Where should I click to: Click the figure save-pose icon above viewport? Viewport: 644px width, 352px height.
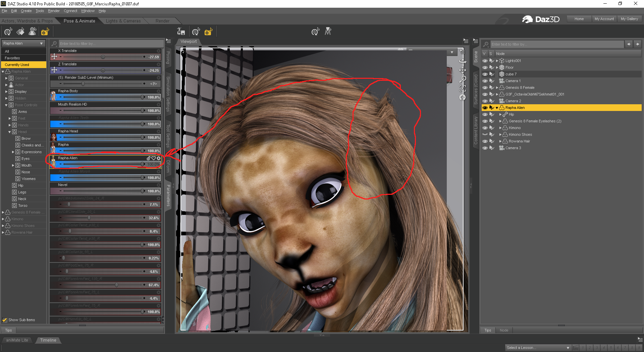[x=181, y=32]
